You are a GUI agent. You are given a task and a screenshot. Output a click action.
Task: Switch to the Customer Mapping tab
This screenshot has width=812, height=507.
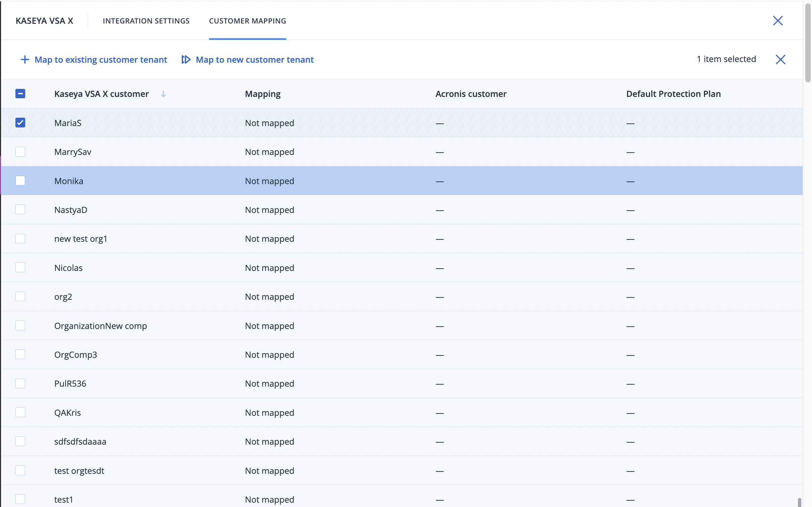pyautogui.click(x=248, y=21)
